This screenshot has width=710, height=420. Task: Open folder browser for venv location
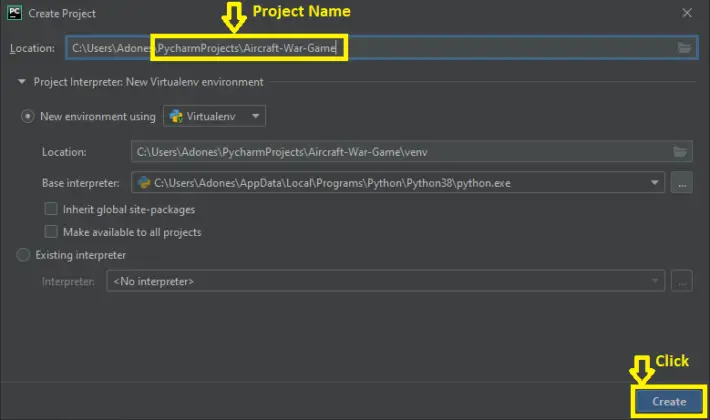[680, 152]
